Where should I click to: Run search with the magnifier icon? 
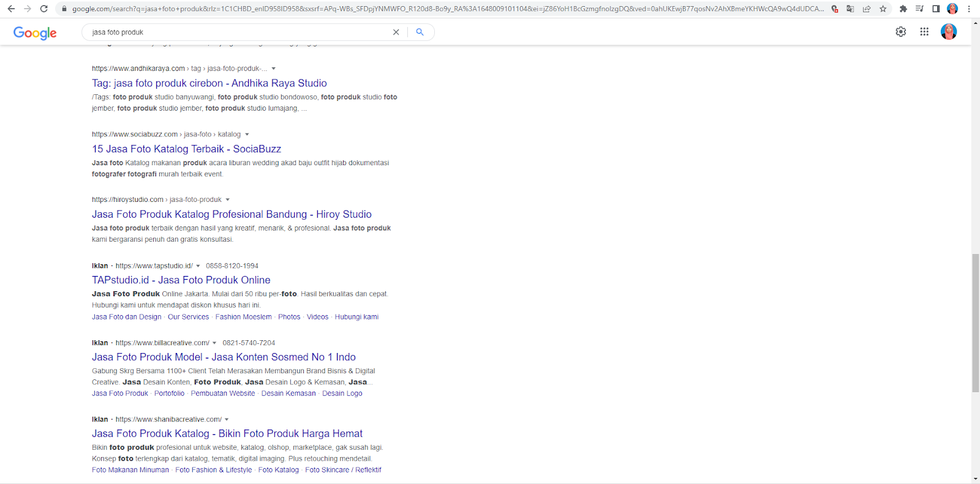[420, 32]
